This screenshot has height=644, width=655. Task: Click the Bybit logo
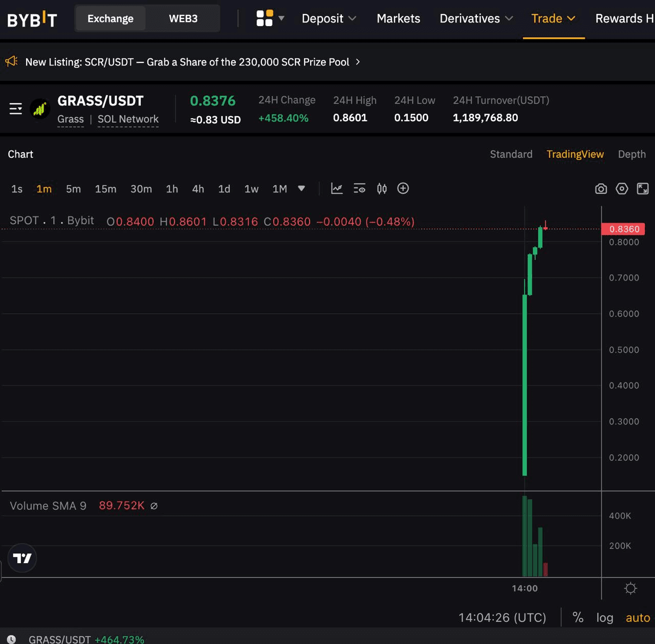pos(32,19)
